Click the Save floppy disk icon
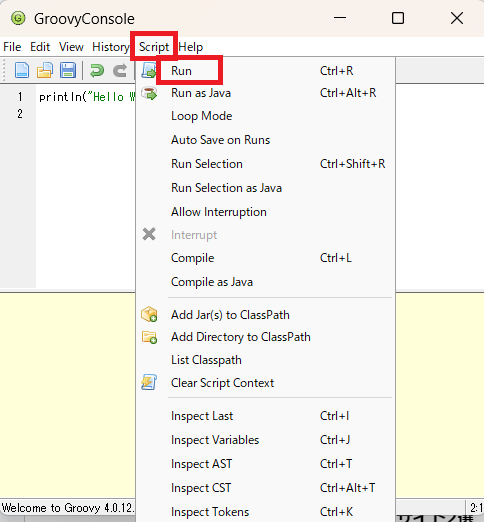This screenshot has height=522, width=484. 68,70
